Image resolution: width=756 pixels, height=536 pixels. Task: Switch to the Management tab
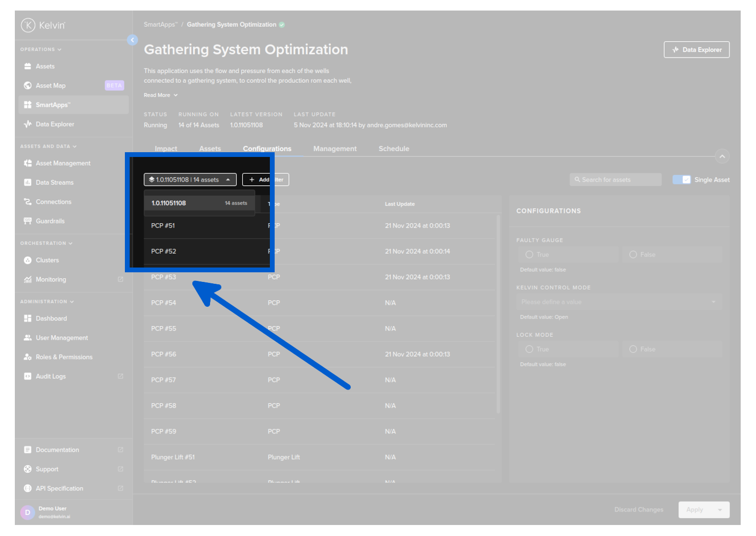(335, 149)
